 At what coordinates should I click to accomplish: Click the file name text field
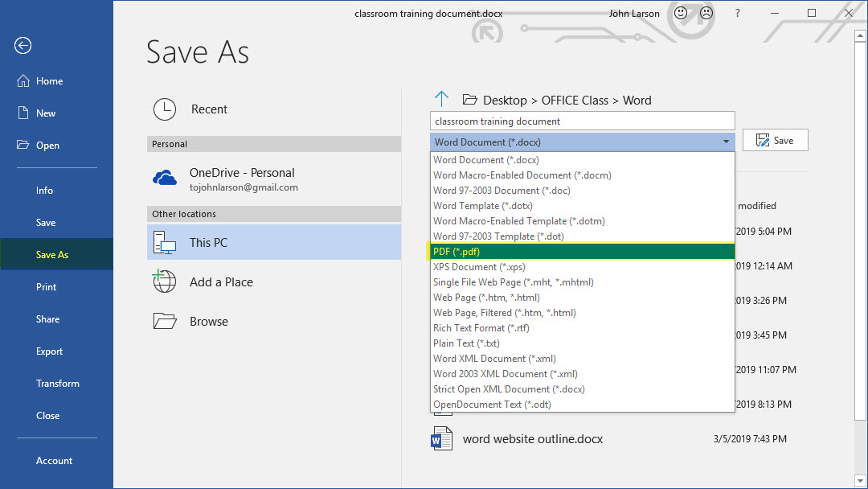[582, 121]
